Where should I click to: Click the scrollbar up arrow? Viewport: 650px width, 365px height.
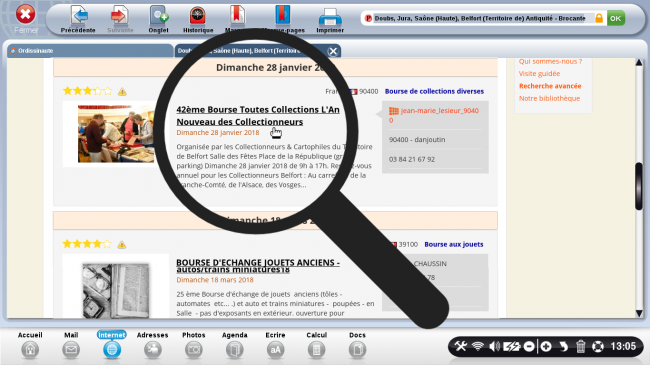tap(639, 63)
